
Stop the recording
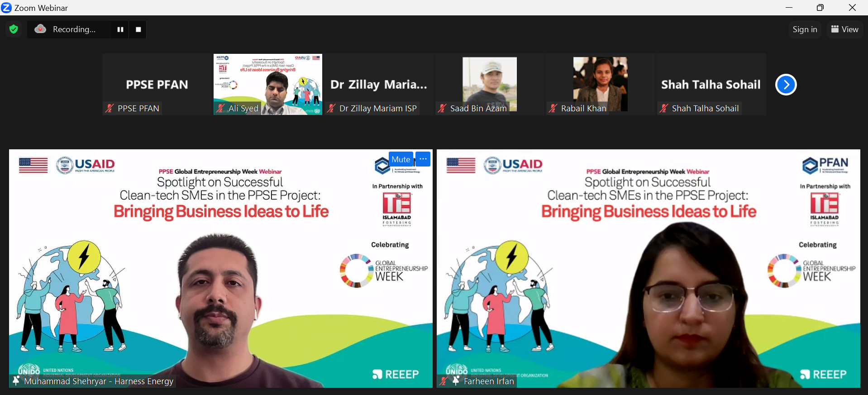138,29
